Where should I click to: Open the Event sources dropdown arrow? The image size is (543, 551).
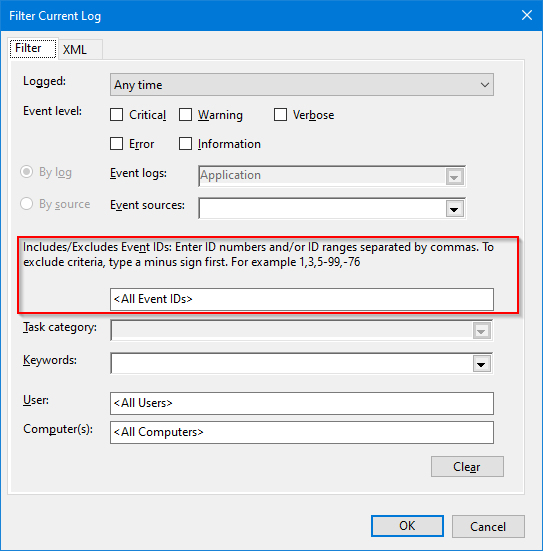[x=454, y=209]
